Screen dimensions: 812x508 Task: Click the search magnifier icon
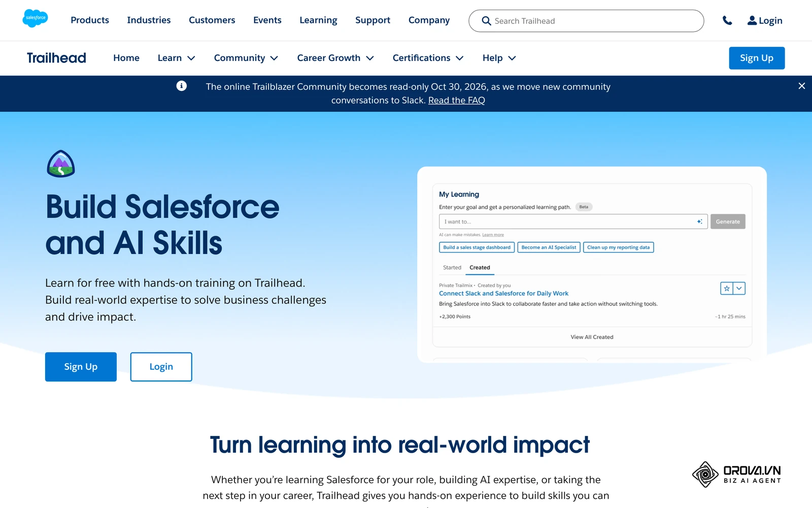coord(486,21)
